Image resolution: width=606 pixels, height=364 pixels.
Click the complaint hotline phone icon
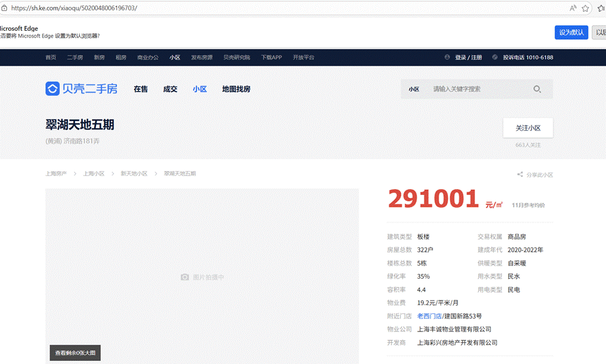coord(495,57)
